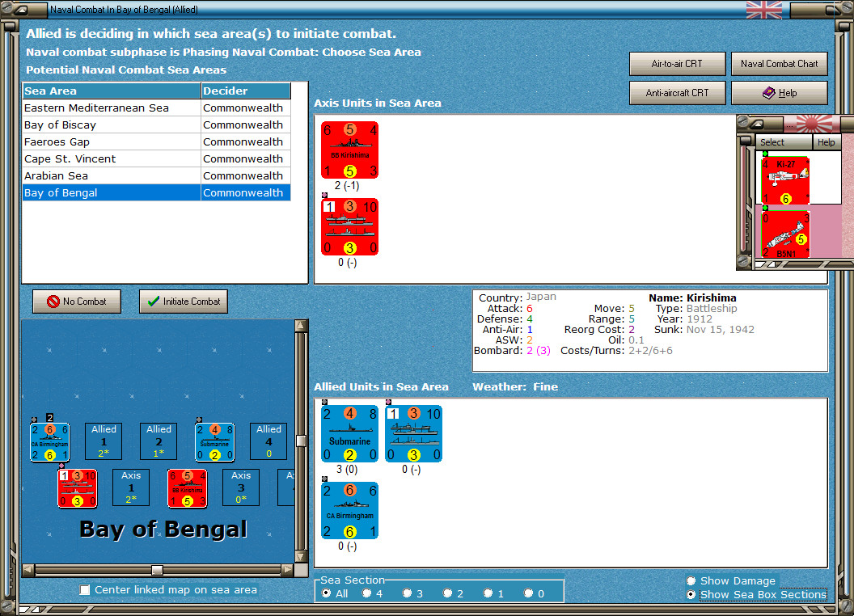Open the Air-to-air CRT chart
Screen dimensions: 854x616
pos(677,64)
